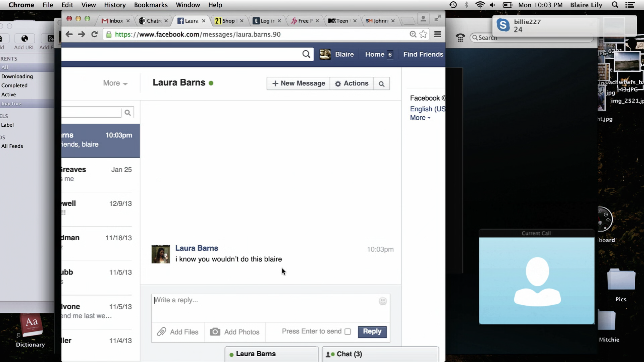Open Spotlight search in menu bar
Image resolution: width=644 pixels, height=362 pixels.
point(615,5)
